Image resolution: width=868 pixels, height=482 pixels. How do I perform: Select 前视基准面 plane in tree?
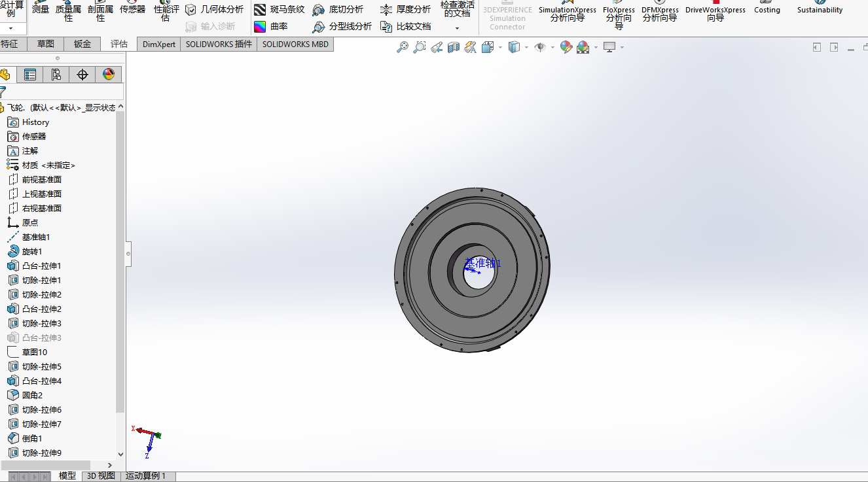coord(35,180)
